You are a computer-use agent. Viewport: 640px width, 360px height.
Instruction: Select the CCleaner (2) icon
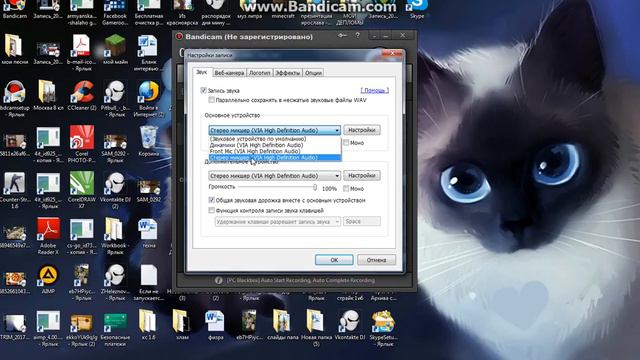[x=82, y=95]
